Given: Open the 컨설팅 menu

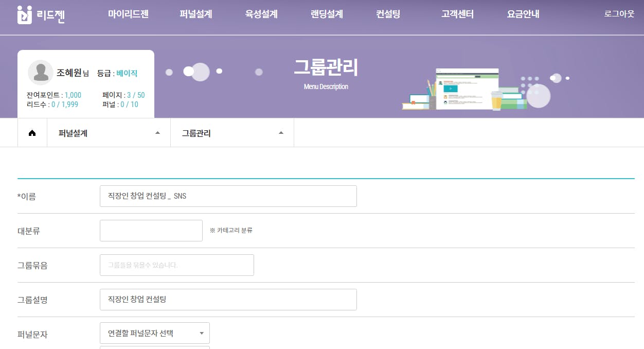Looking at the screenshot, I should [x=388, y=14].
